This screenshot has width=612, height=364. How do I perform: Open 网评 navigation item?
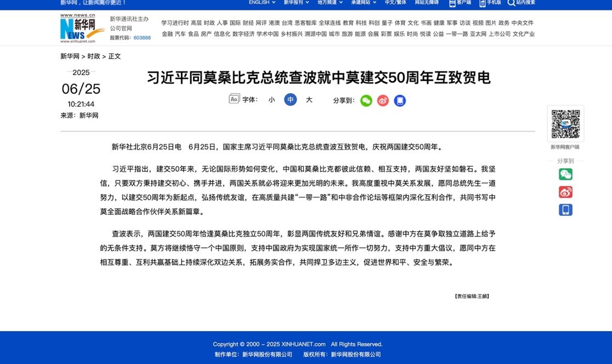(x=261, y=23)
